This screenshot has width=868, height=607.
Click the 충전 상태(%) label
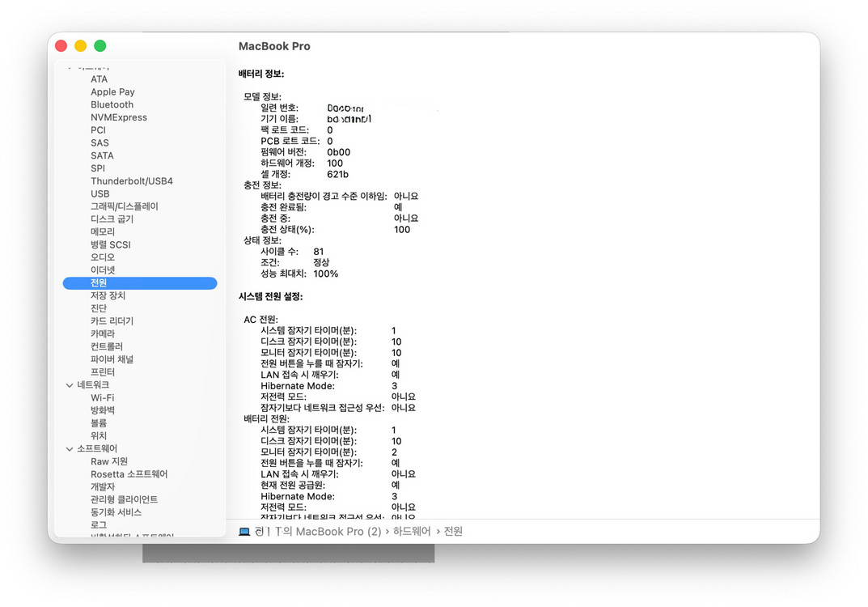[287, 229]
